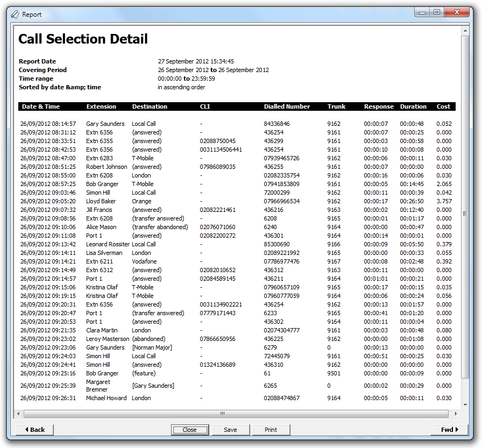Click the horizontal scrollbar right arrow
The height and width of the screenshot is (448, 482).
point(456,414)
